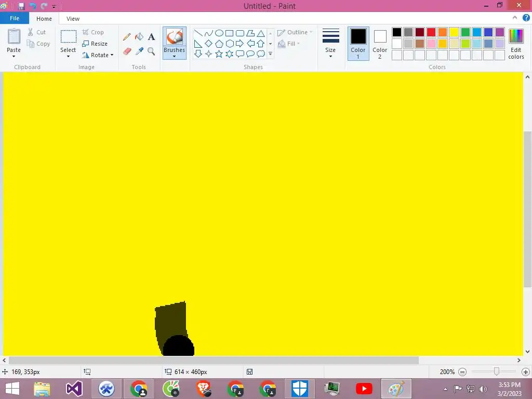The width and height of the screenshot is (532, 399).
Task: Select the Fill with color bucket tool
Action: click(139, 37)
